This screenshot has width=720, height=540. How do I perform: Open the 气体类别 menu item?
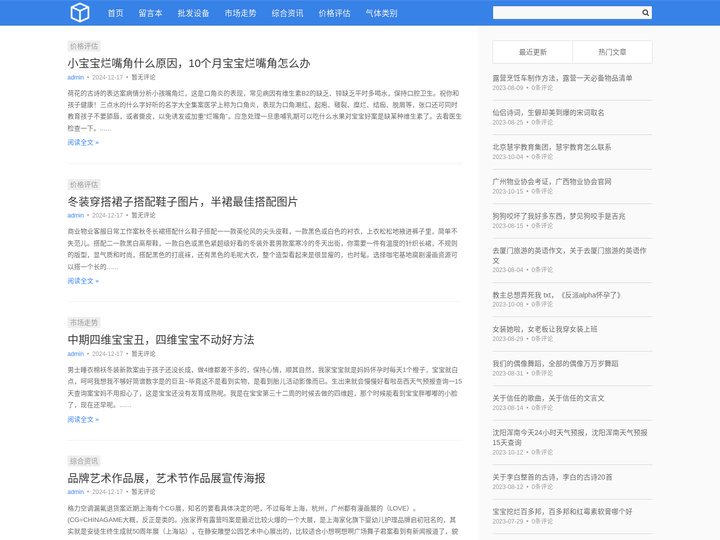[382, 13]
